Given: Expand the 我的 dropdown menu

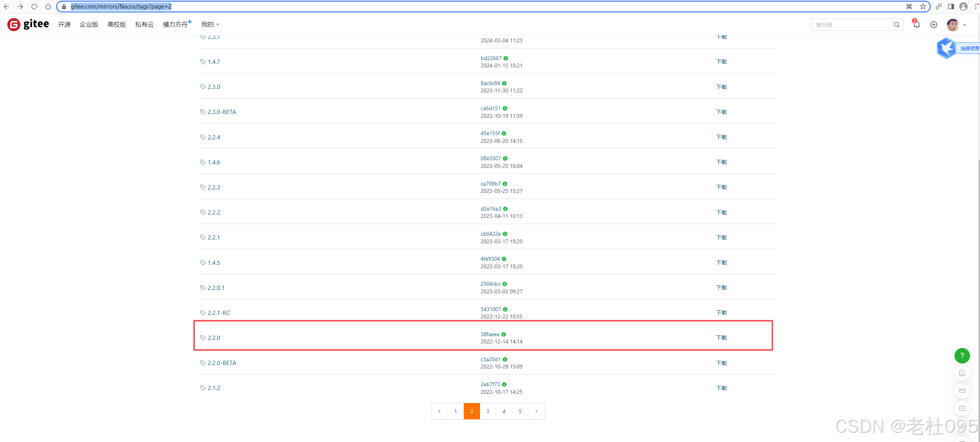Looking at the screenshot, I should 210,24.
